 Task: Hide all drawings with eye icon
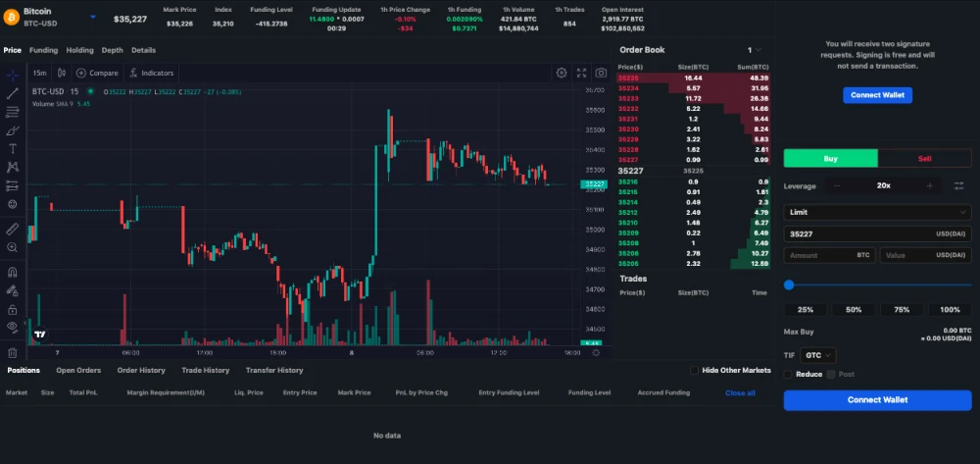click(x=12, y=327)
